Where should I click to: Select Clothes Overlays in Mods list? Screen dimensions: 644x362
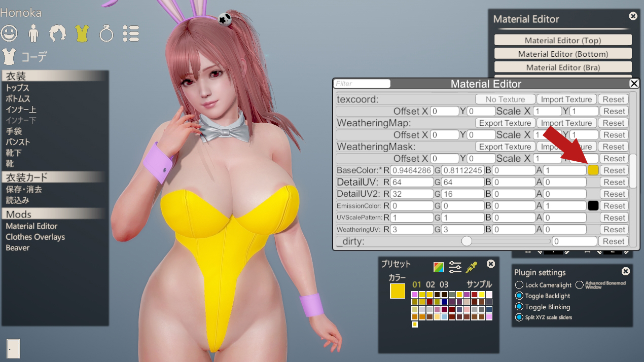[35, 237]
